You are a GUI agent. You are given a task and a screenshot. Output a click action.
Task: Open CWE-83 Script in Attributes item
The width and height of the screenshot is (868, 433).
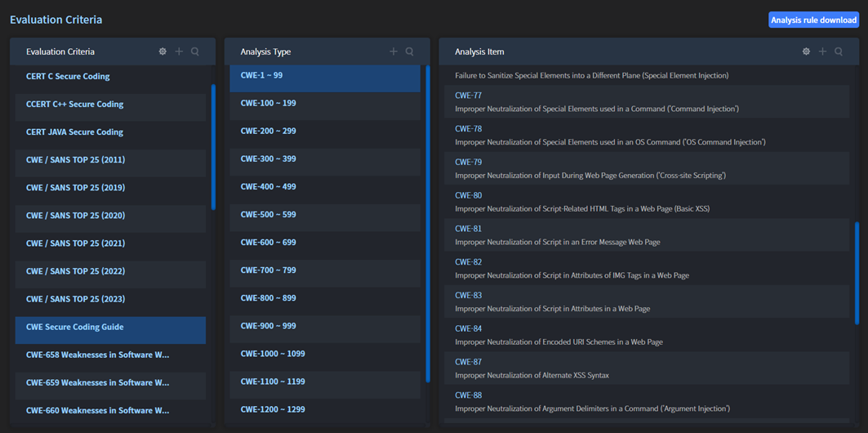[647, 301]
